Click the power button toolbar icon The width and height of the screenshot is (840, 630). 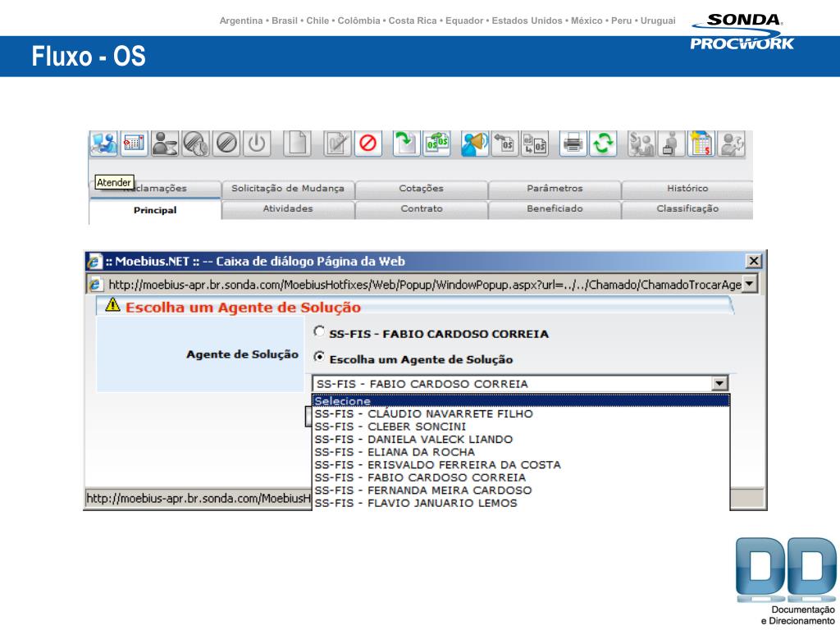[x=257, y=144]
